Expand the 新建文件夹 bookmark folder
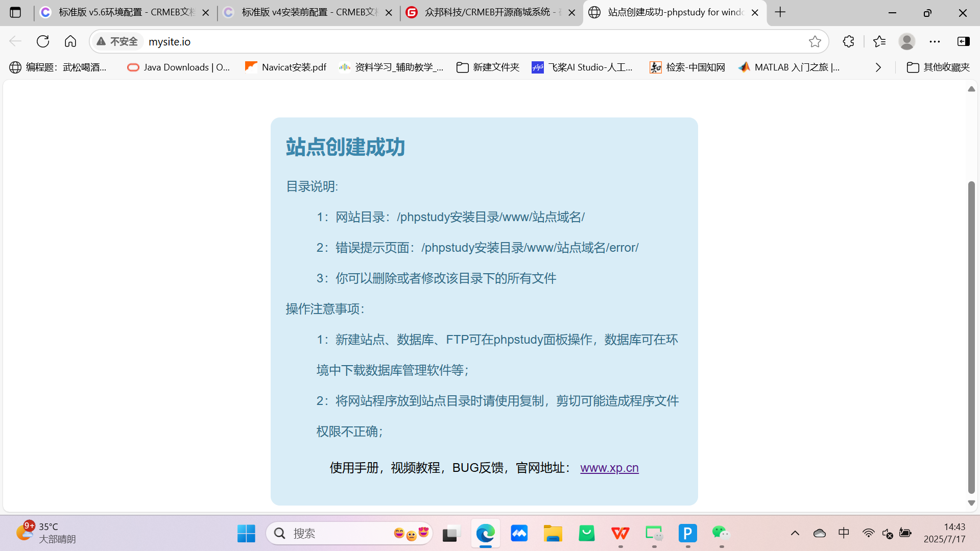980x551 pixels. pos(488,67)
